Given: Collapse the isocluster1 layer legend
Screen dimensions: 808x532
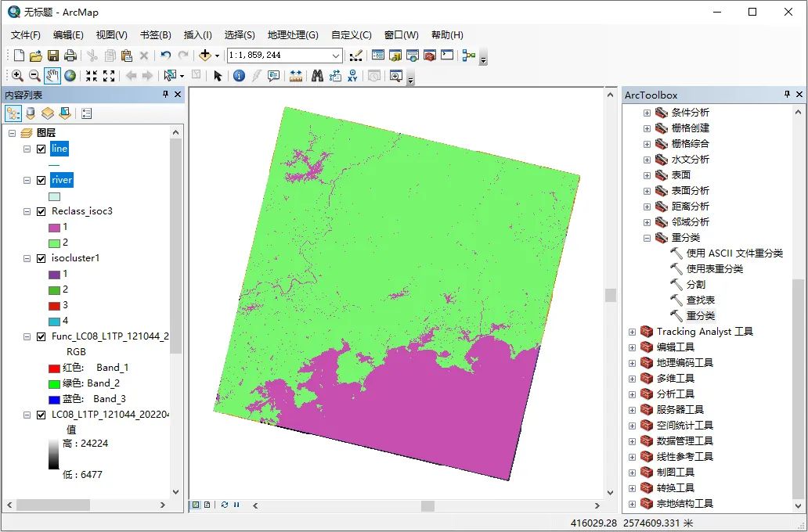Looking at the screenshot, I should point(27,258).
